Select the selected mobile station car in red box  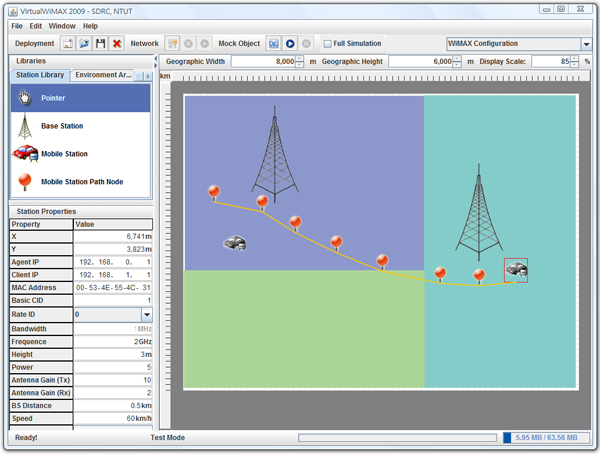[x=516, y=270]
